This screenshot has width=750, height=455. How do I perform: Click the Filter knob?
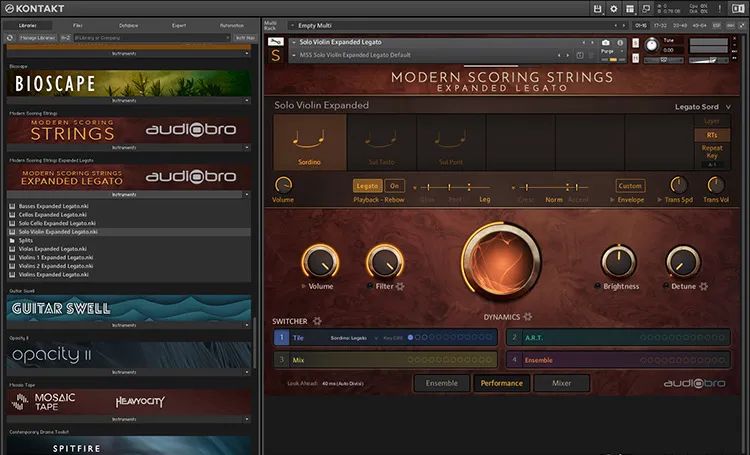click(x=385, y=262)
